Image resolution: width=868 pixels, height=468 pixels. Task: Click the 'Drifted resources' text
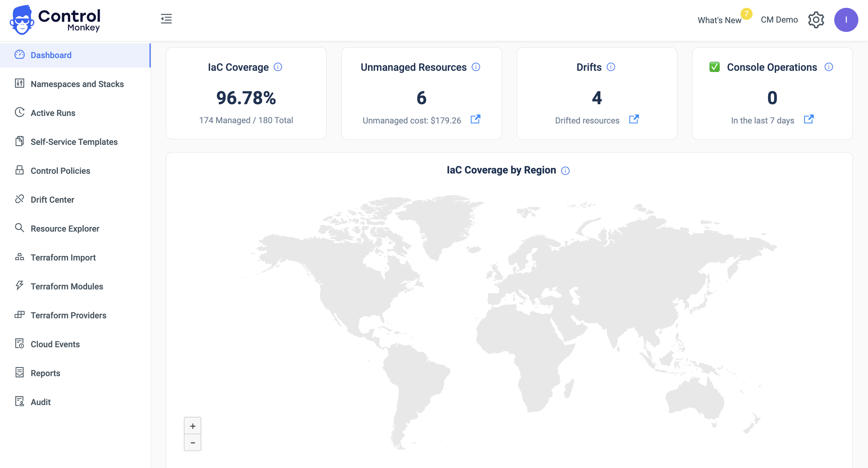(x=587, y=120)
